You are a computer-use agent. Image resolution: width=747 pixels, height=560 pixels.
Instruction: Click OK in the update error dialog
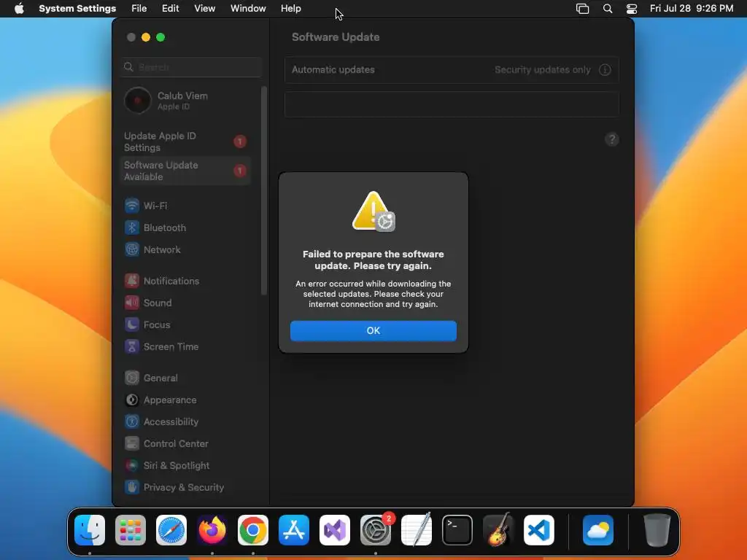coord(373,330)
